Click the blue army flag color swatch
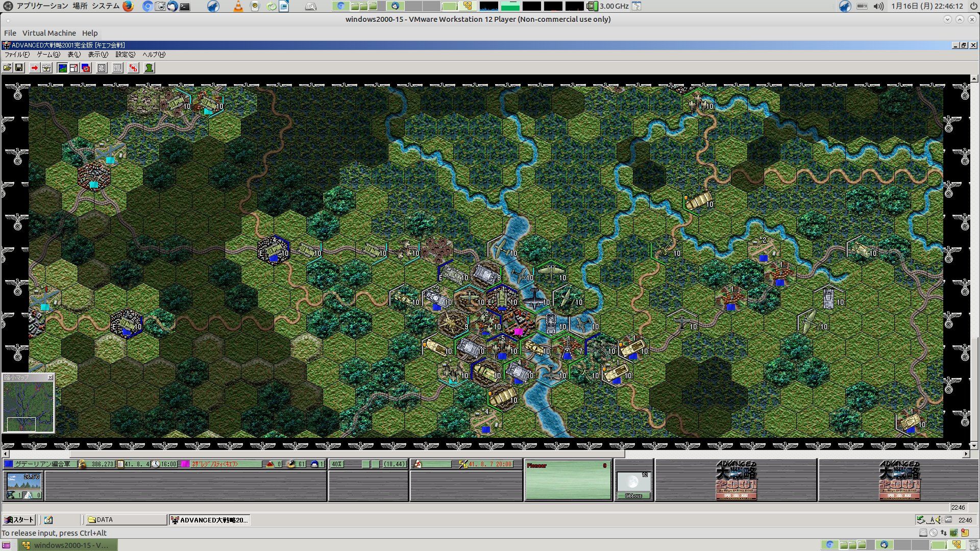 8,464
